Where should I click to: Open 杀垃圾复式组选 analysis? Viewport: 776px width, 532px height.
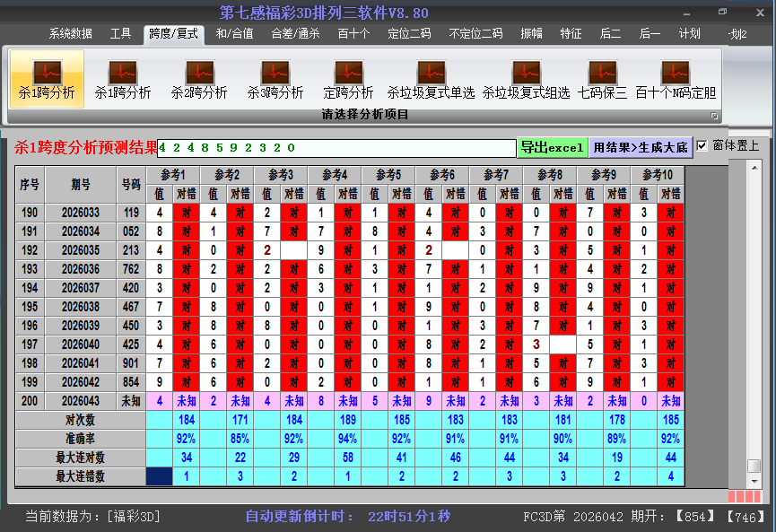pyautogui.click(x=526, y=79)
